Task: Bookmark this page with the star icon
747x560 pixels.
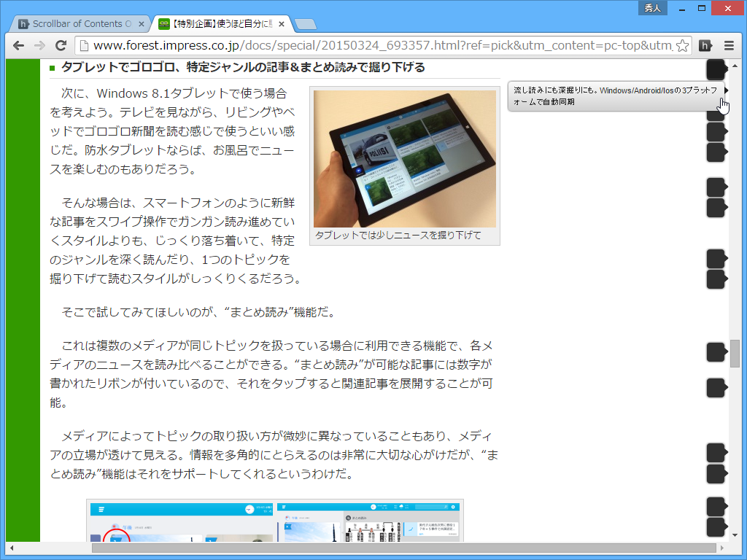Action: (x=682, y=45)
